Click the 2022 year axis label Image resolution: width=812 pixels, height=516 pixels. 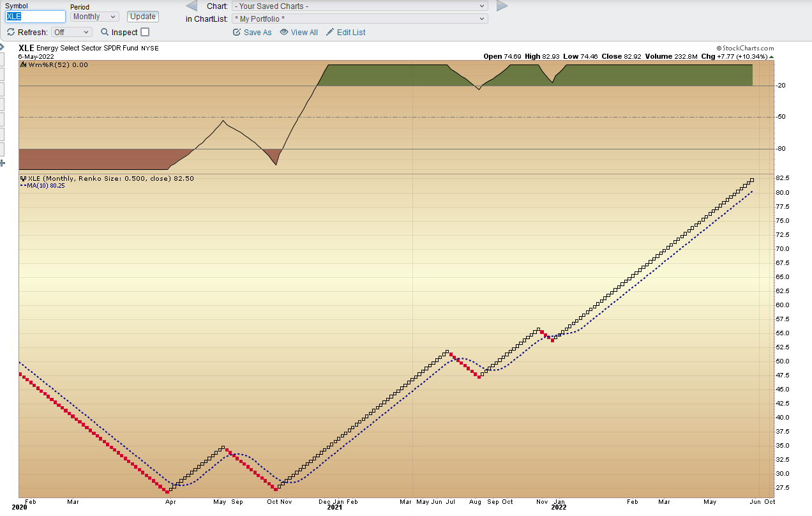[x=559, y=507]
